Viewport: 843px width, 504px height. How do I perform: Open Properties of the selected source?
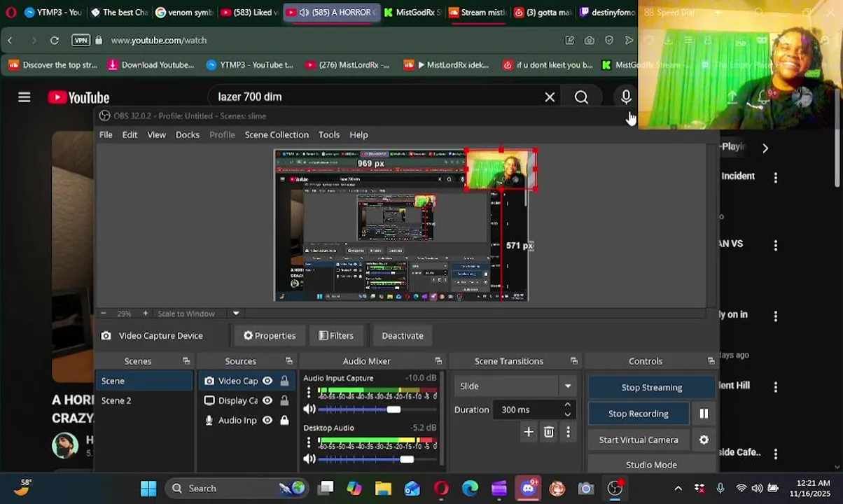tap(270, 336)
